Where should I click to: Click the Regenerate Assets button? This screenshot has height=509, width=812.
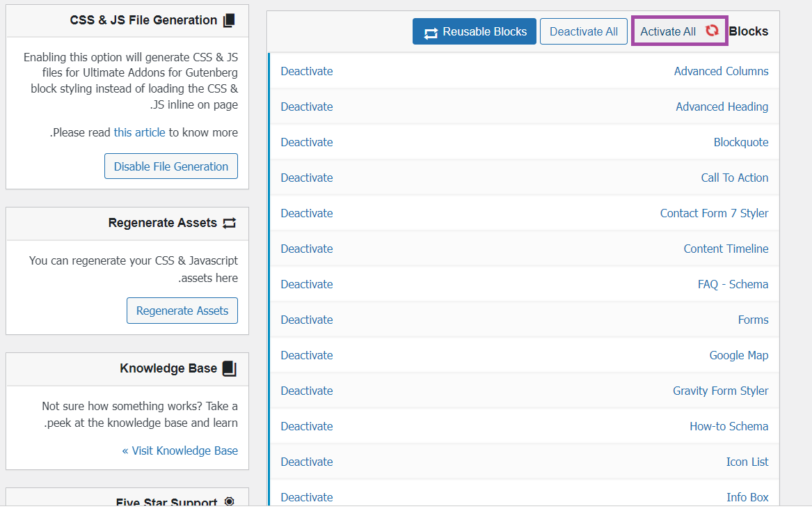(x=182, y=311)
